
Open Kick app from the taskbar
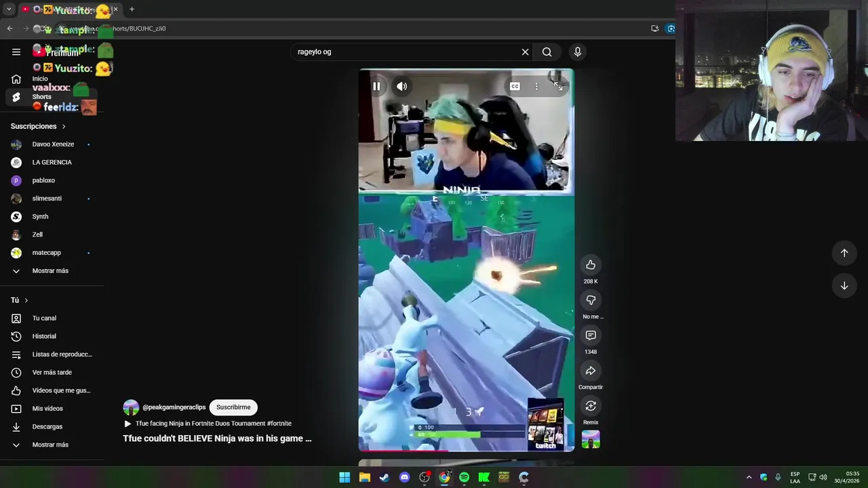click(x=484, y=477)
